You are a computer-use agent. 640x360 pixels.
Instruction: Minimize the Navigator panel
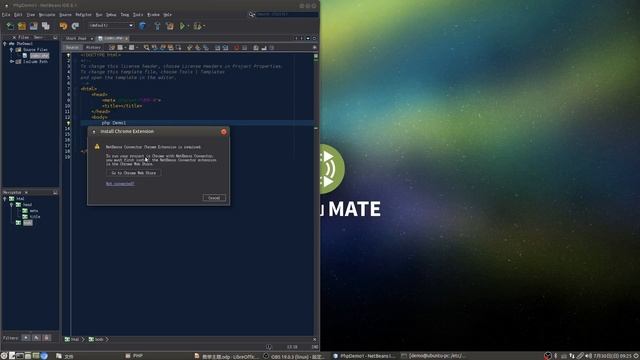tap(55, 192)
